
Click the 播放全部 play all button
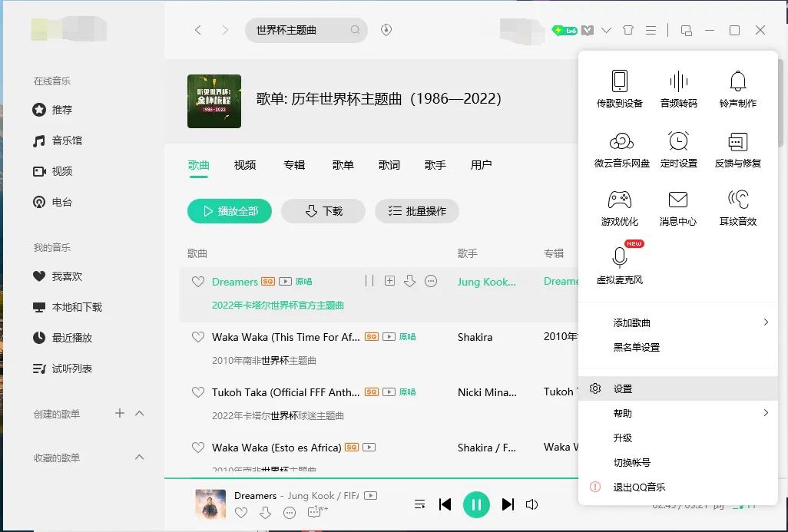pos(229,210)
